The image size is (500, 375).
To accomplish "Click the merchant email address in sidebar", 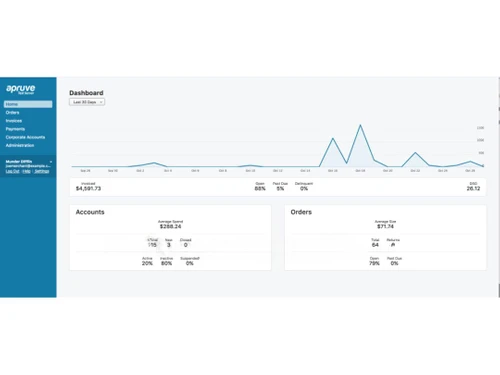I will tap(28, 166).
